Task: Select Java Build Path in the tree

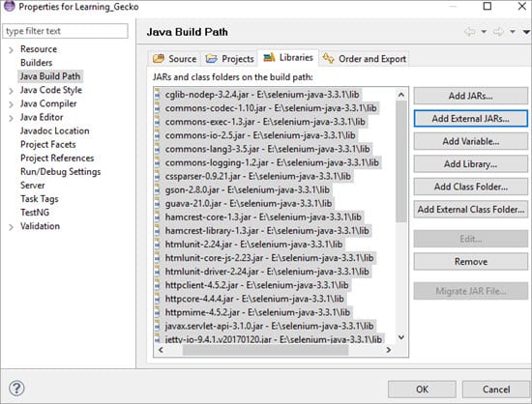Action: [x=50, y=76]
